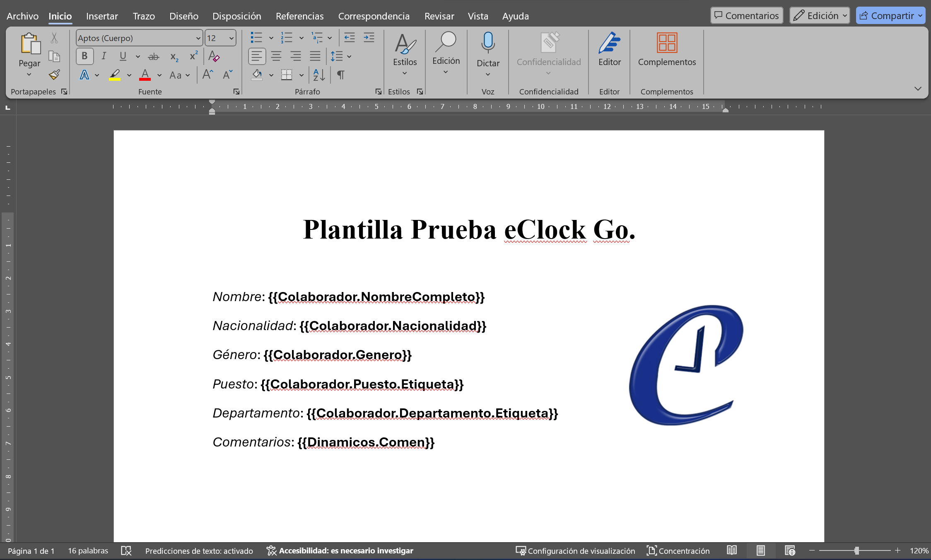Apply superscript formatting

coord(193,56)
